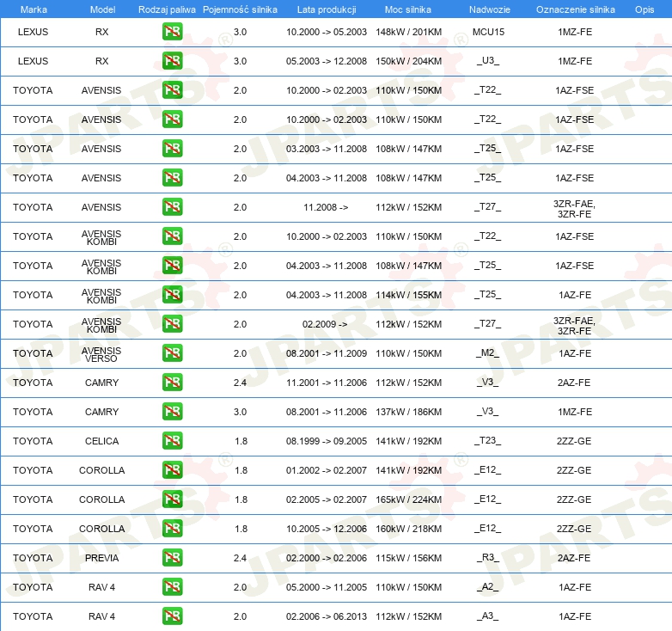672x631 pixels.
Task: Click fuel icon in Avensis 11.2008 row
Action: 172,207
